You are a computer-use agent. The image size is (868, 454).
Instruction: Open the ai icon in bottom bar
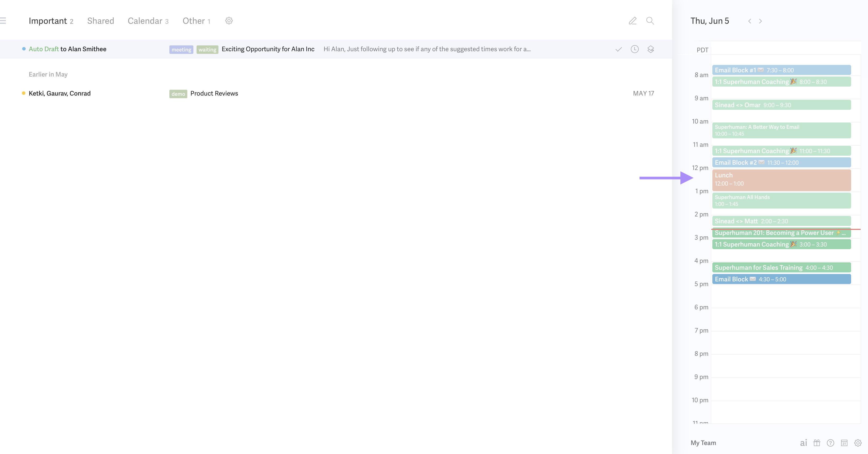point(803,443)
